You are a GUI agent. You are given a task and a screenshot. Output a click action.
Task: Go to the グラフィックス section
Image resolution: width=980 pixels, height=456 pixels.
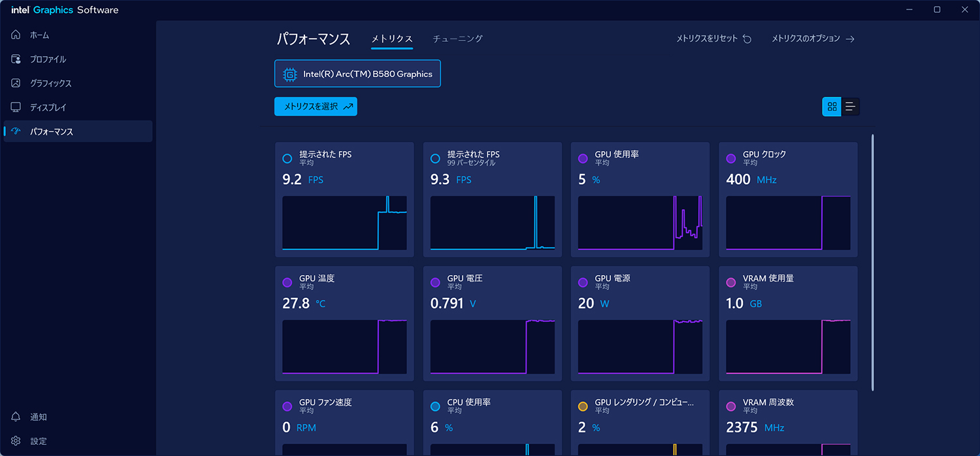78,84
